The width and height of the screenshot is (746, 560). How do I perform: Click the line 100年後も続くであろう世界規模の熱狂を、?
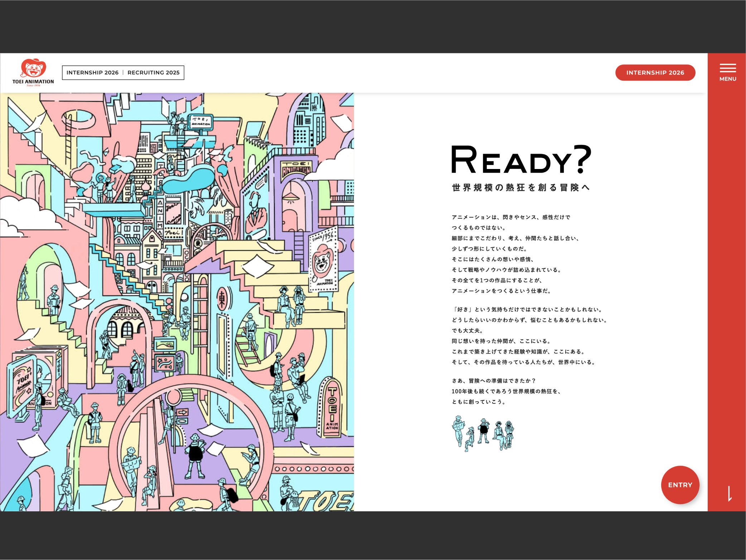click(x=507, y=391)
